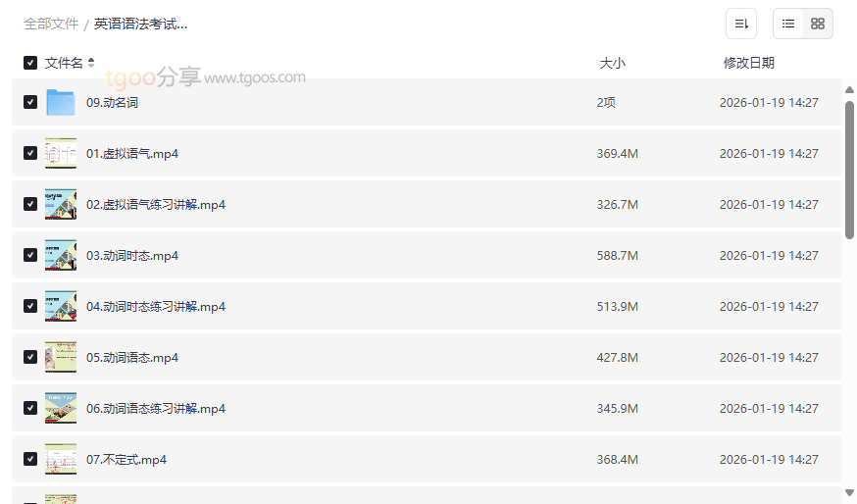Viewport: 857px width, 504px height.
Task: Switch to list view layout
Action: (x=788, y=24)
